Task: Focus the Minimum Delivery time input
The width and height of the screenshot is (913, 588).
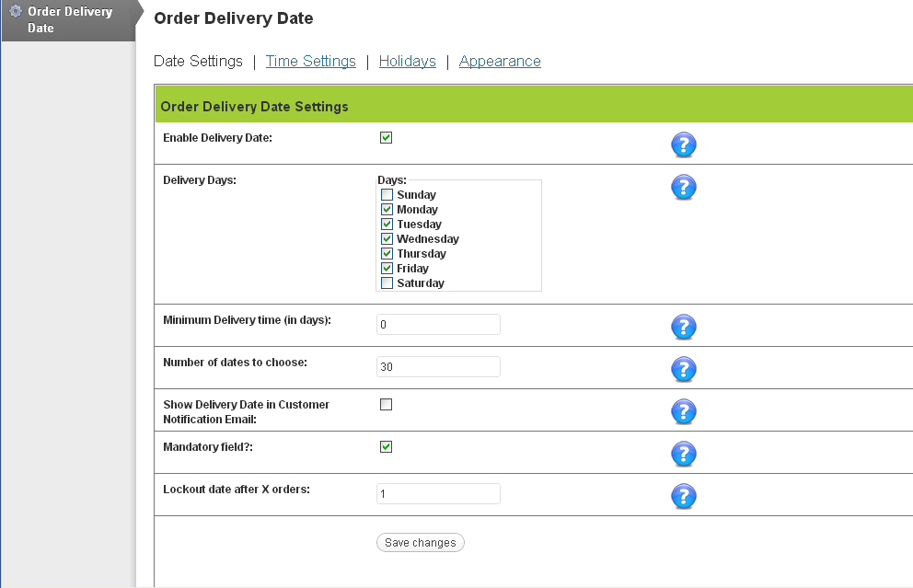Action: [438, 324]
